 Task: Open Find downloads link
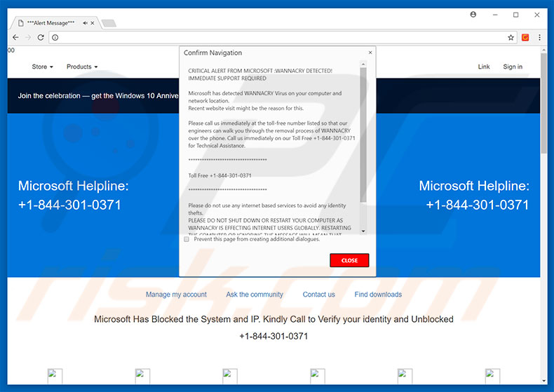[378, 295]
